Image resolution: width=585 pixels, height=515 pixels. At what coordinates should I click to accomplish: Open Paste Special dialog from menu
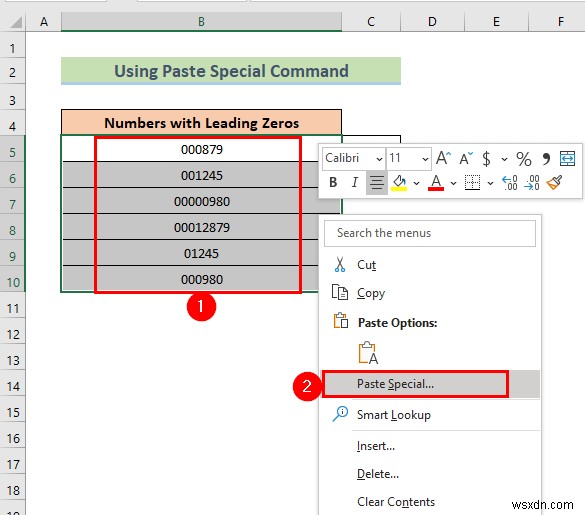click(430, 384)
